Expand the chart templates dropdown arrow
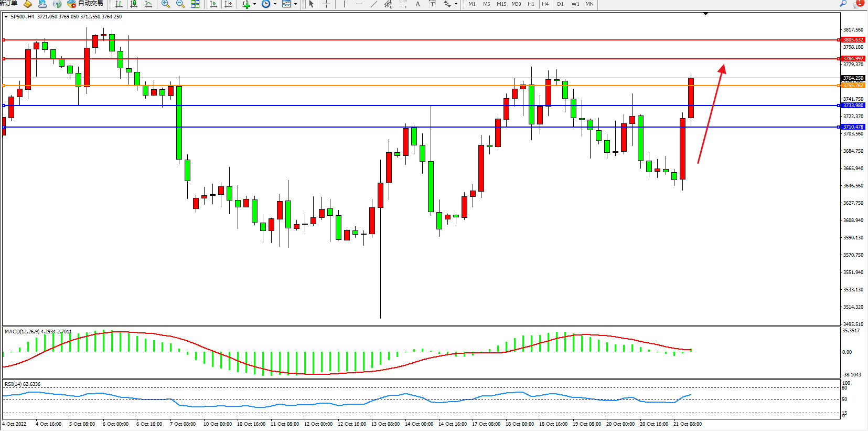This screenshot has height=431, width=868. pyautogui.click(x=295, y=4)
